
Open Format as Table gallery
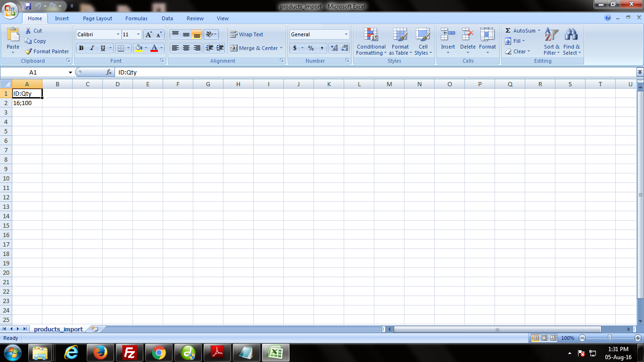click(x=400, y=41)
